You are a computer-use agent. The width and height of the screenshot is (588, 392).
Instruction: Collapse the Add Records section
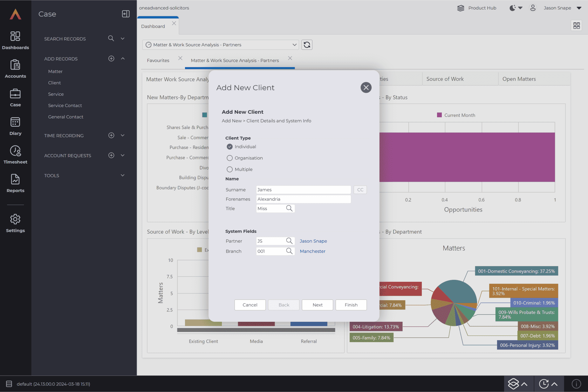click(x=122, y=59)
